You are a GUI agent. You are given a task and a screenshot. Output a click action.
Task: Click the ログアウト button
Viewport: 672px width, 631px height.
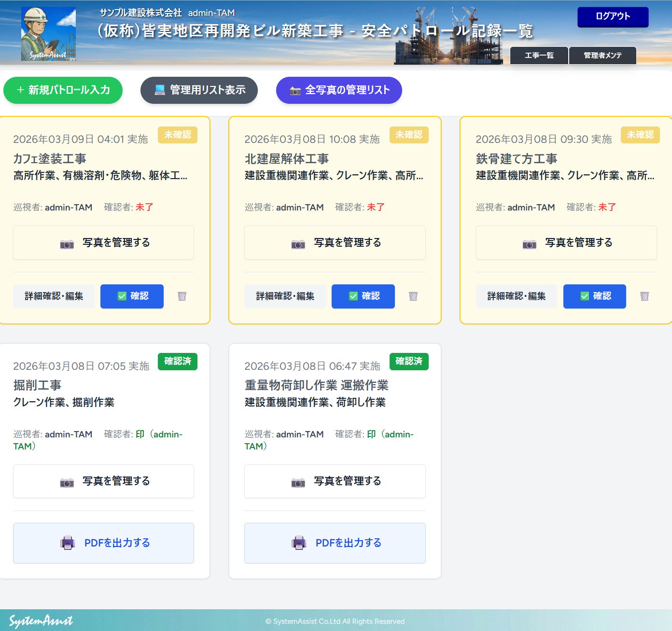(x=613, y=16)
